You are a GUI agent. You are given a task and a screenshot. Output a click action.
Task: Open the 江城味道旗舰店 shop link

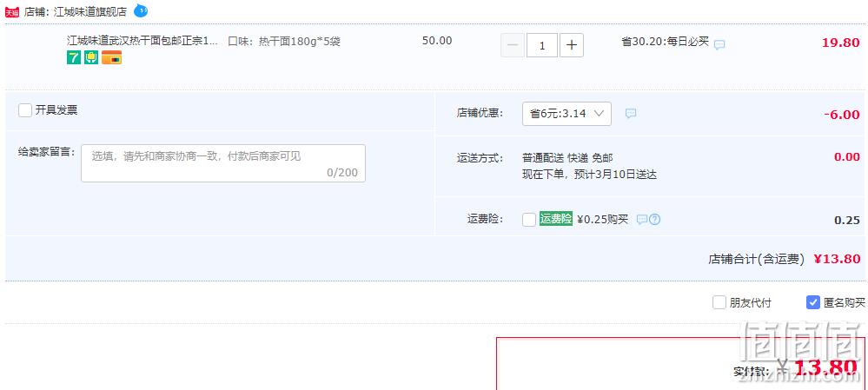coord(90,11)
